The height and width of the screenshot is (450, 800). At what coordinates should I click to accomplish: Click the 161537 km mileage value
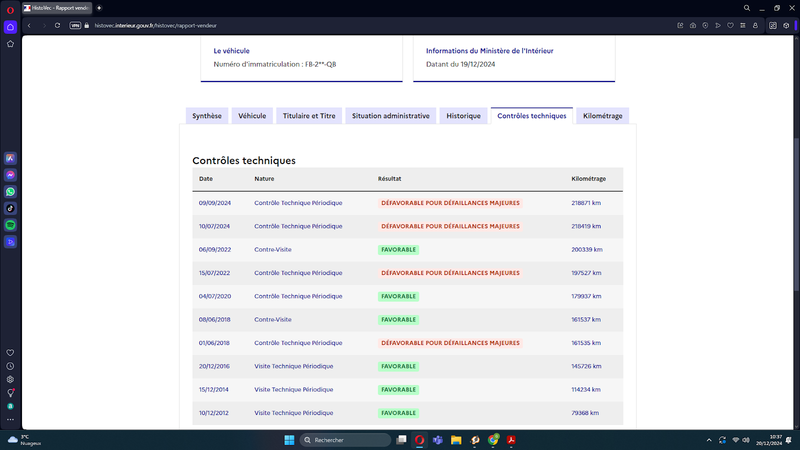coord(586,319)
